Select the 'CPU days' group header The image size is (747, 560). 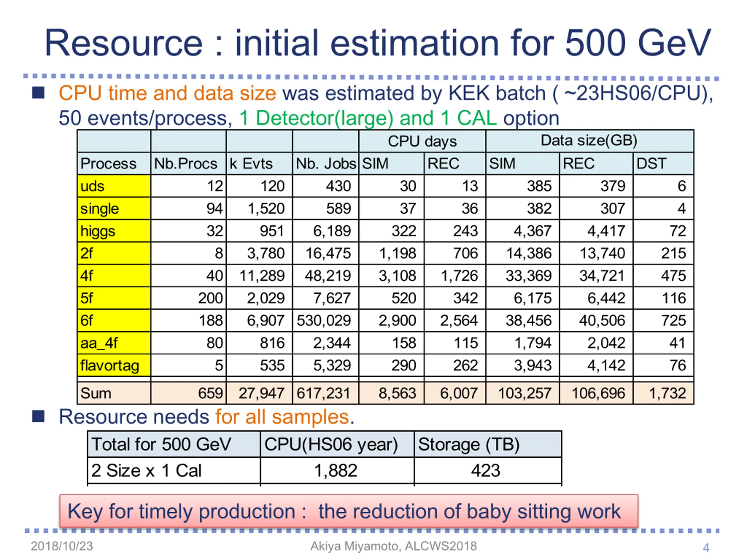coord(422,141)
